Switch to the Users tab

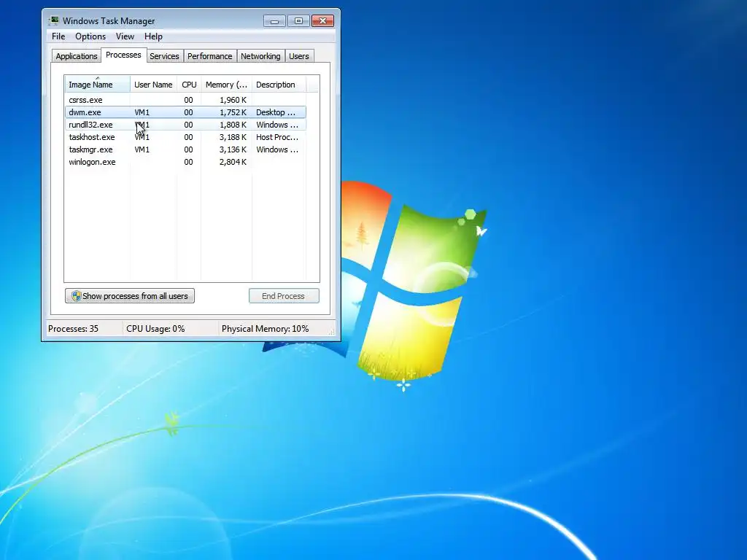tap(298, 56)
